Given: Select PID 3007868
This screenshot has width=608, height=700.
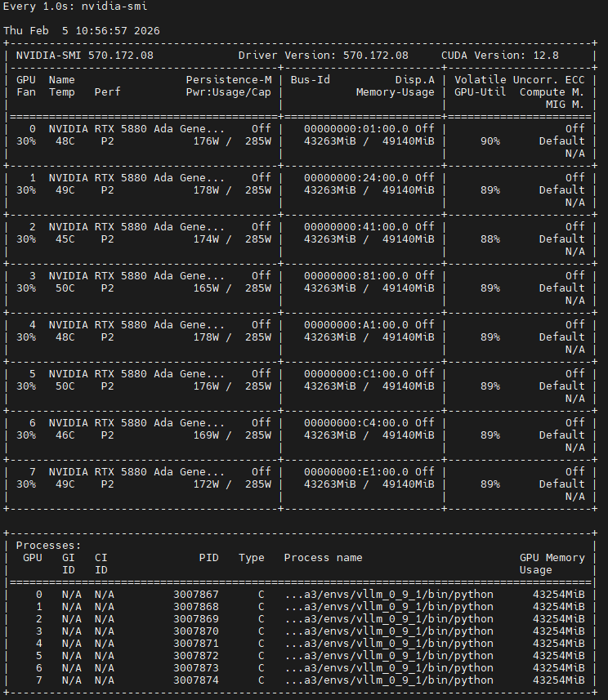Looking at the screenshot, I should tap(196, 607).
